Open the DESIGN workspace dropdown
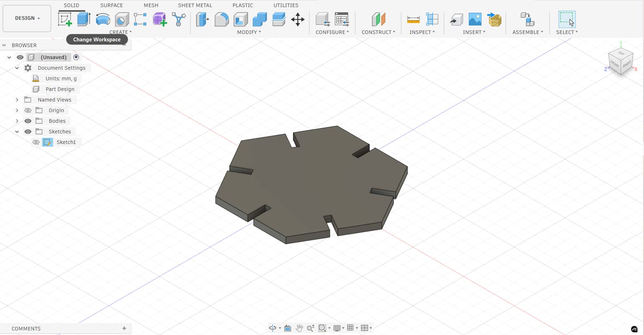Image resolution: width=644 pixels, height=335 pixels. 27,18
